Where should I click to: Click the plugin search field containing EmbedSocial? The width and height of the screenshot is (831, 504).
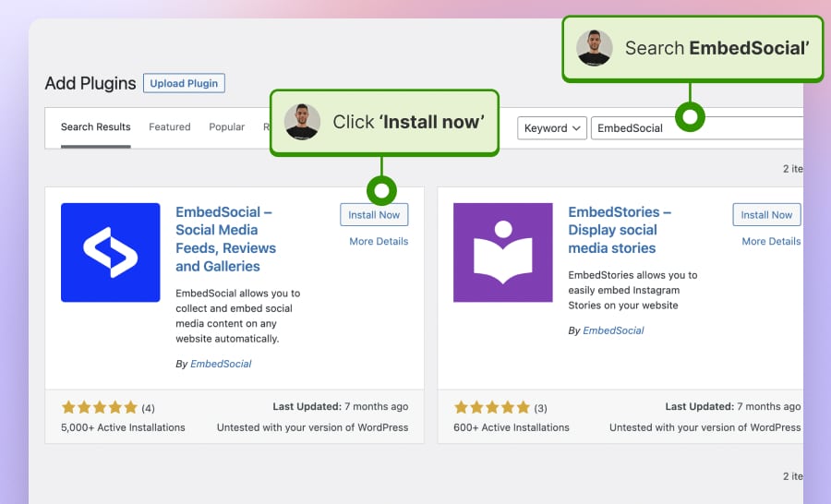(697, 128)
